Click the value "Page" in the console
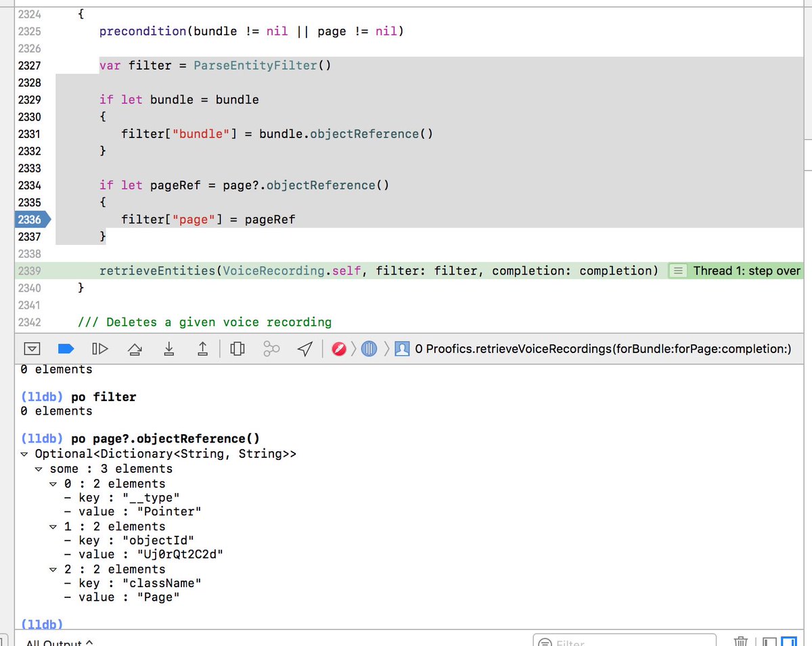The width and height of the screenshot is (812, 646). pos(158,597)
